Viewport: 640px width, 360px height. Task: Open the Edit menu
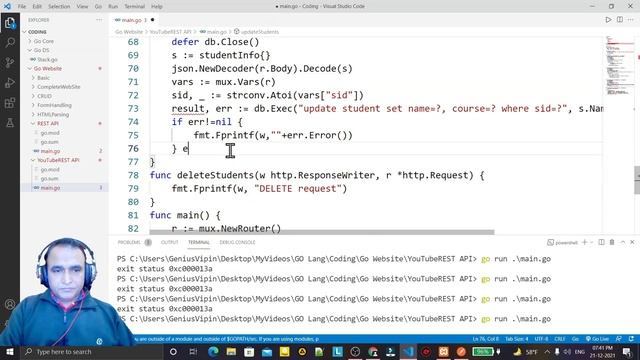37,6
